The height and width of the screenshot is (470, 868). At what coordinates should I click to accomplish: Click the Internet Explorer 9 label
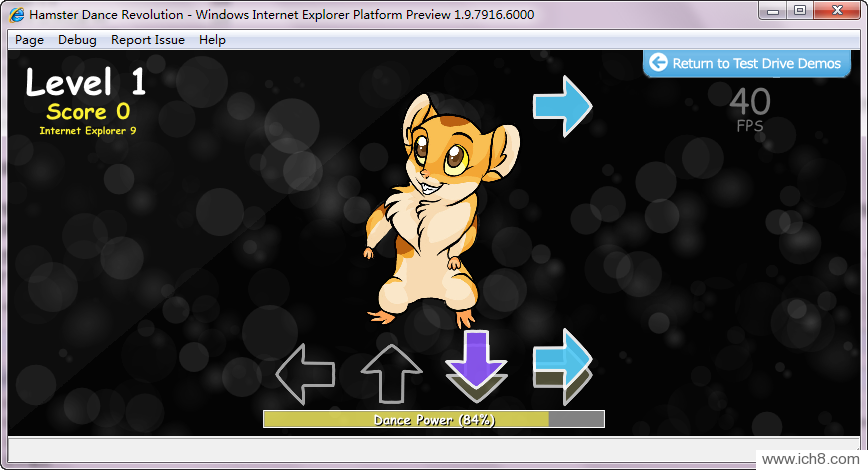tap(87, 131)
